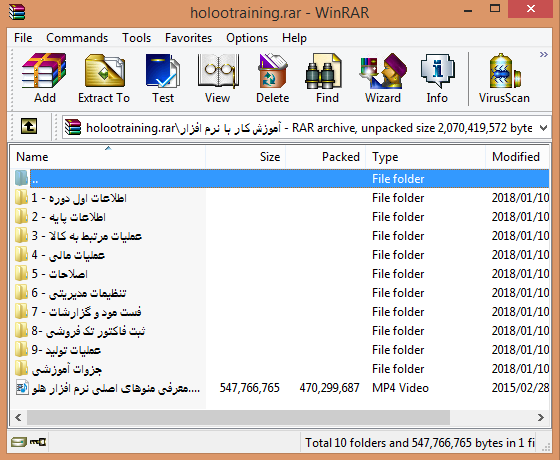This screenshot has width=560, height=460.
Task: Click the Extract To toolbar icon
Action: [104, 71]
